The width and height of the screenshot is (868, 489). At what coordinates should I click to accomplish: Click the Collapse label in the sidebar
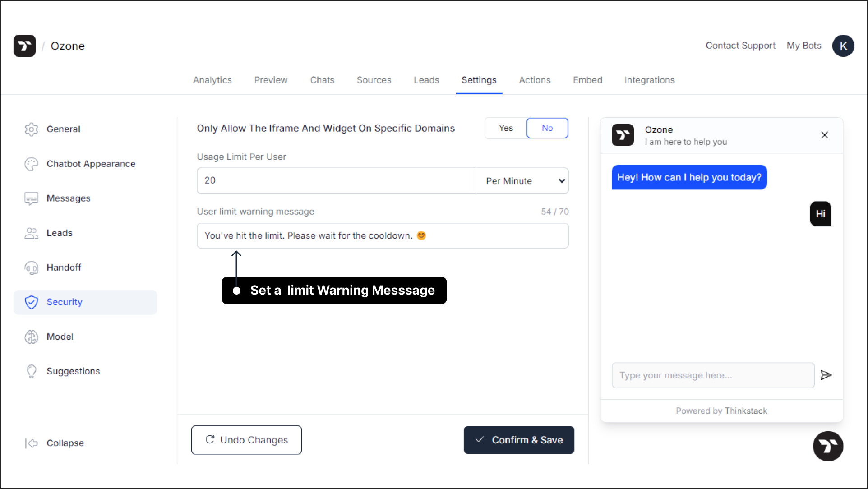[65, 443]
